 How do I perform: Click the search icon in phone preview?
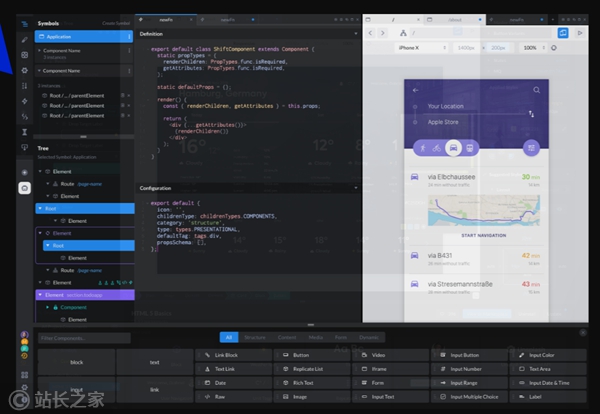point(537,90)
